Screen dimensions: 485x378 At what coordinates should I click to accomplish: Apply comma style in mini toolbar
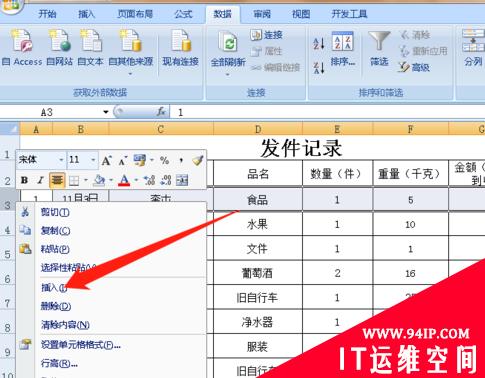pos(181,161)
